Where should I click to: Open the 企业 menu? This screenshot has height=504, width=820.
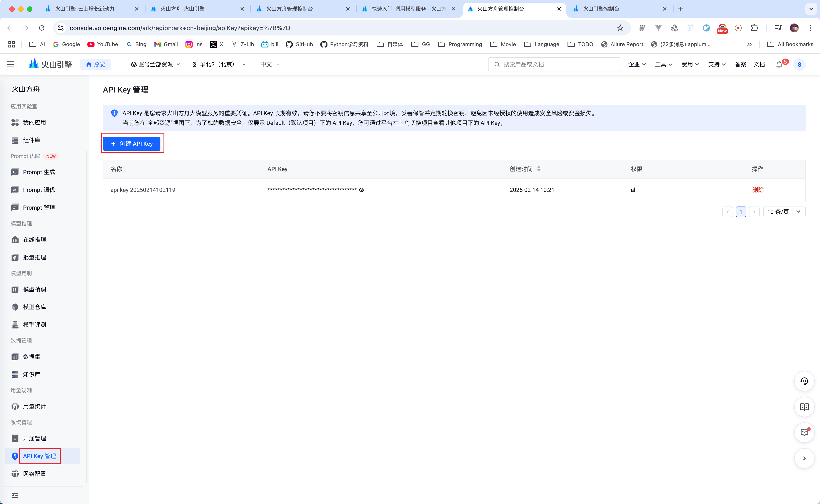click(637, 64)
